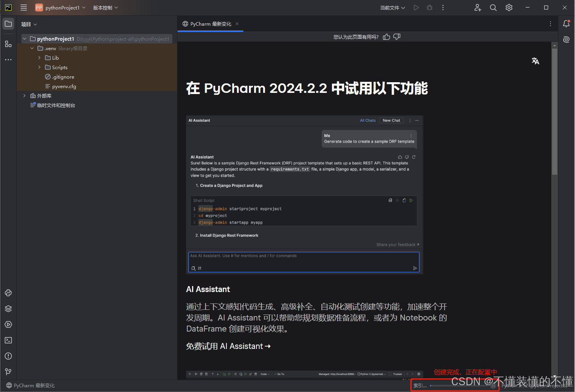The width and height of the screenshot is (575, 392).
Task: Open the Terminal tool window
Action: tap(8, 340)
